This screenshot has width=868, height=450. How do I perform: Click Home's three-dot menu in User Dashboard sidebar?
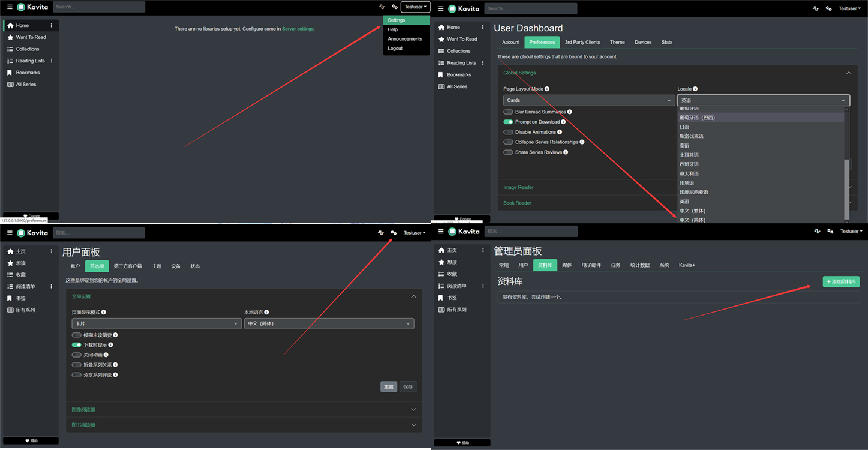[x=483, y=27]
